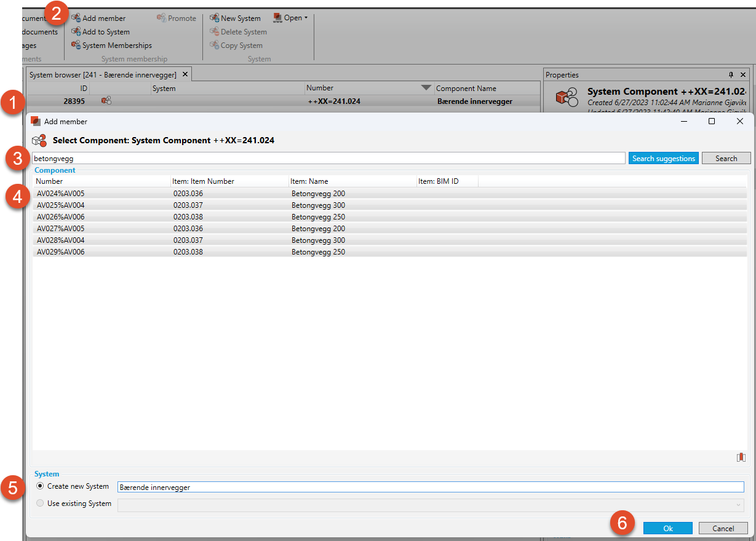The width and height of the screenshot is (756, 541).
Task: Click the Add member ribbon icon
Action: point(76,18)
